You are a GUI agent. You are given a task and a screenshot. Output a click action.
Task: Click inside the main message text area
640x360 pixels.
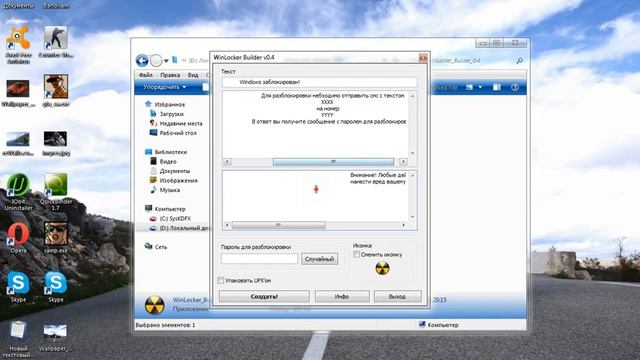315,124
